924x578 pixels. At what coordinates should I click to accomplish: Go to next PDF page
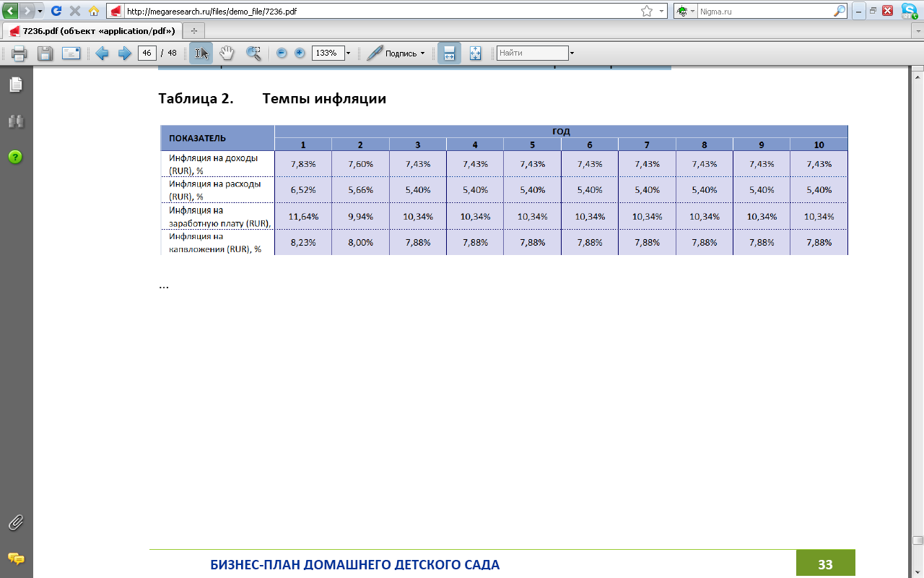pyautogui.click(x=124, y=53)
